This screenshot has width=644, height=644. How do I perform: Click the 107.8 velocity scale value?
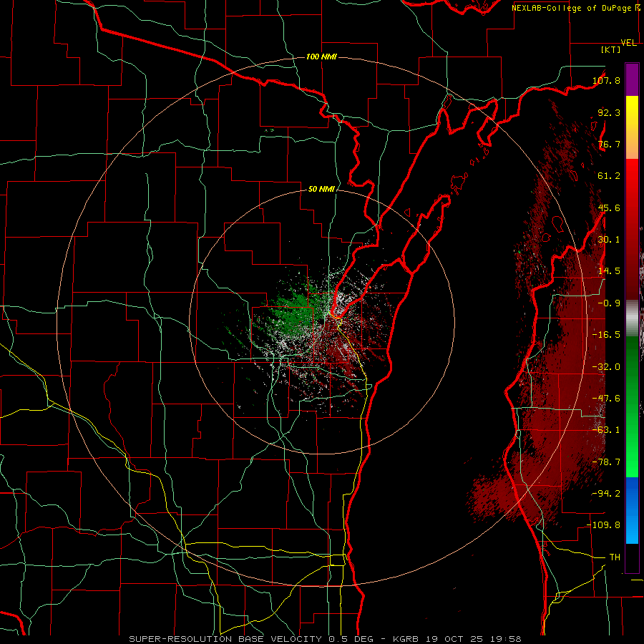606,80
